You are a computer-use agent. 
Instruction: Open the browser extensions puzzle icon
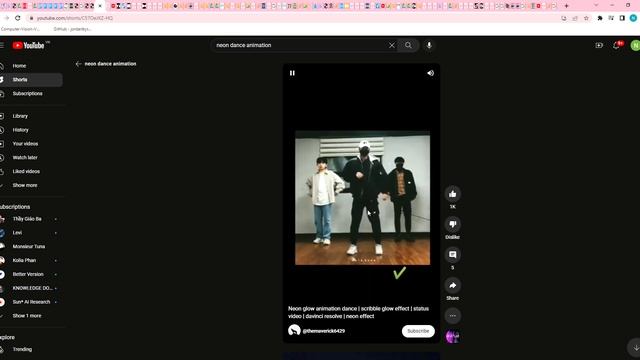point(600,18)
